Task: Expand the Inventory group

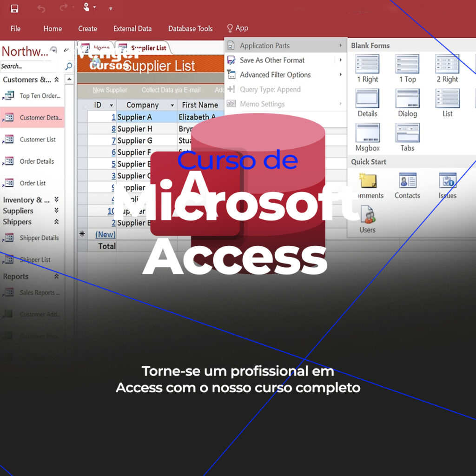Action: [x=56, y=199]
